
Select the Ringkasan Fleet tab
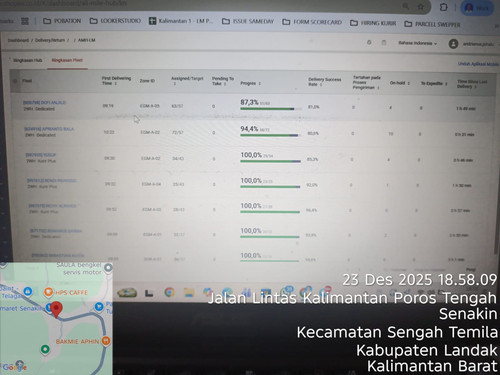(x=67, y=60)
